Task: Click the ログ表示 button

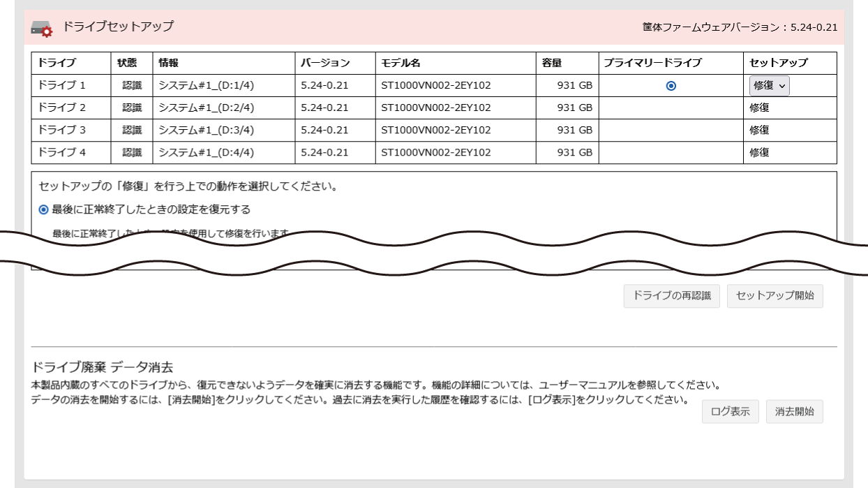Action: pos(730,412)
